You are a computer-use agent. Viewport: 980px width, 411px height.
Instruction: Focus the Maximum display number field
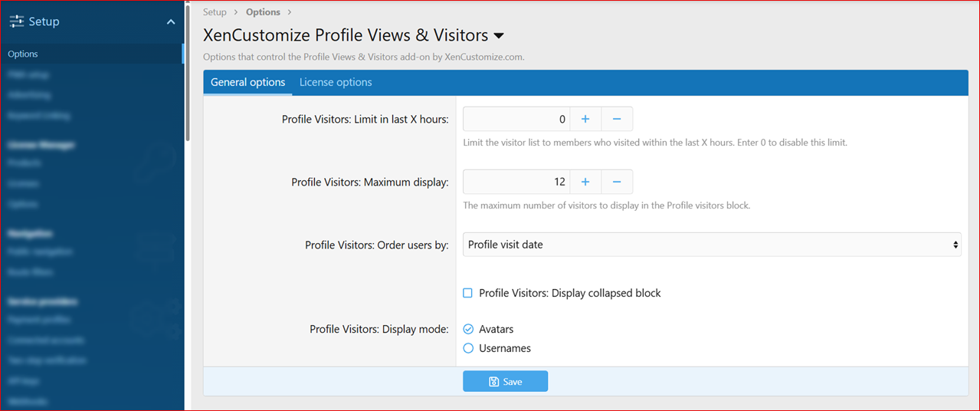coord(516,182)
